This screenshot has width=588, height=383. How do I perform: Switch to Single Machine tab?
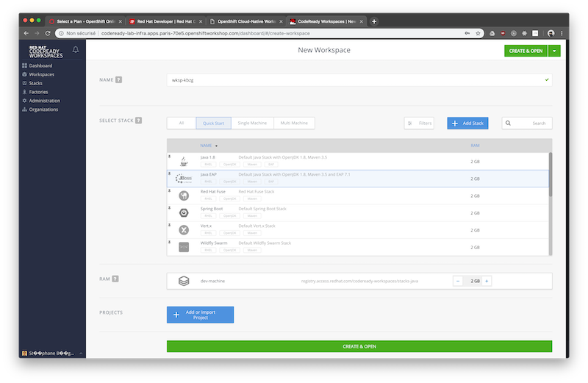click(252, 123)
